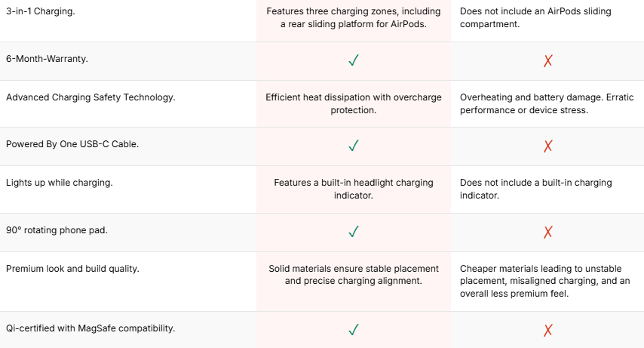The height and width of the screenshot is (348, 644).
Task: Click the red X for 6-Month-Warranty
Action: point(548,61)
